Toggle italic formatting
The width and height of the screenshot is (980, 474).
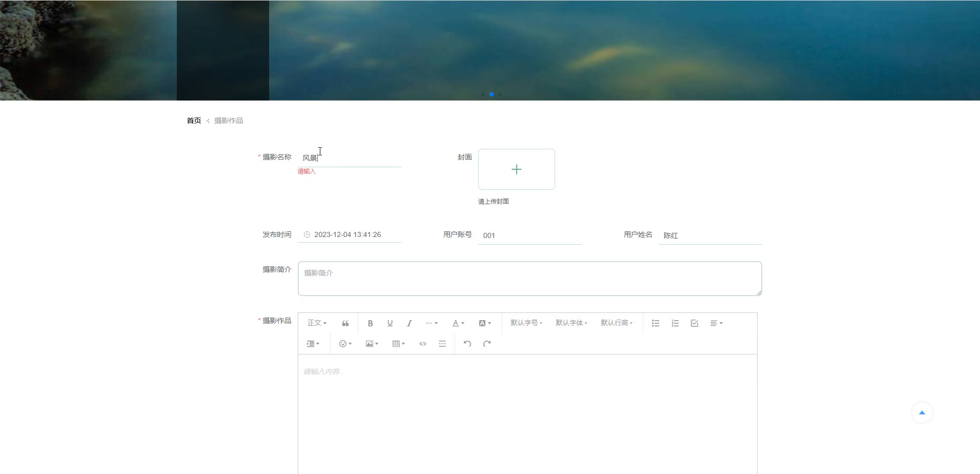tap(409, 323)
